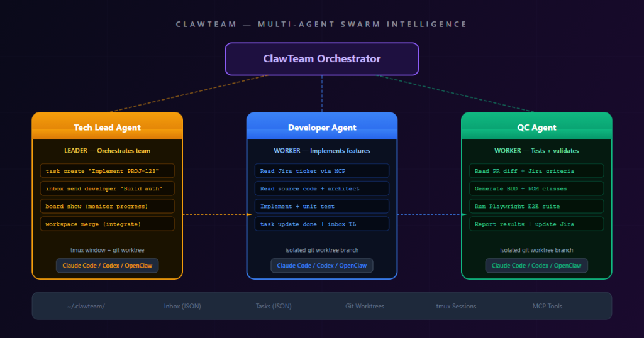Click 'Inbox (JSON)' in bottom bar

(x=182, y=306)
